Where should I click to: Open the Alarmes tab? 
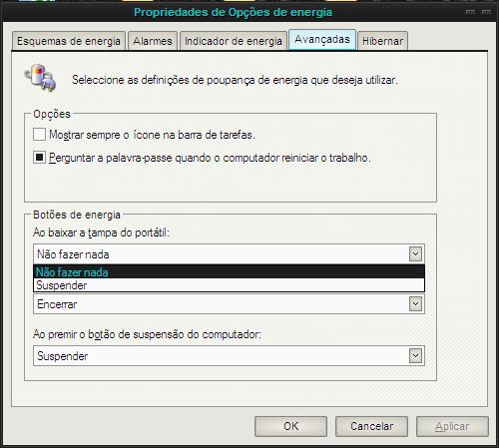153,41
